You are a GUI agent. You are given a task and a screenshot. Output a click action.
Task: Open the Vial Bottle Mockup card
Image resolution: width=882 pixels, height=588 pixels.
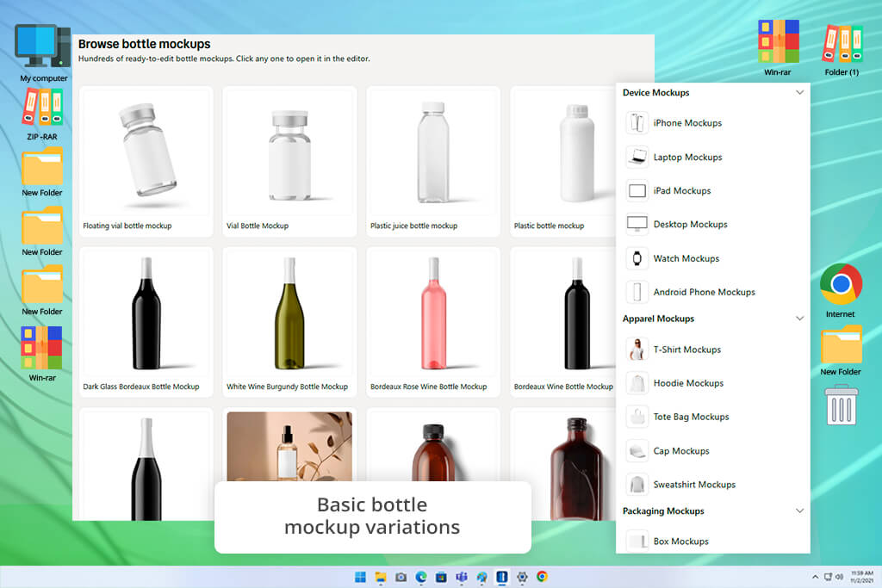point(289,161)
